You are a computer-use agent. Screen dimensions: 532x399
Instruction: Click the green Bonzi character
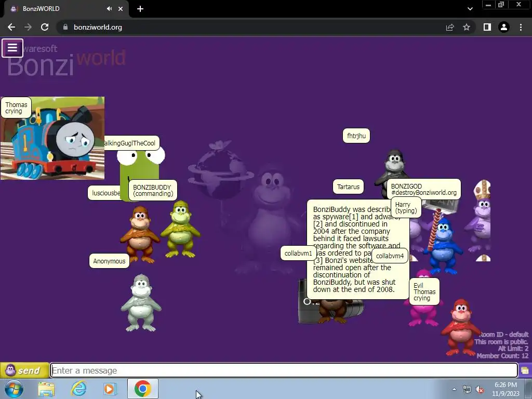tap(180, 229)
